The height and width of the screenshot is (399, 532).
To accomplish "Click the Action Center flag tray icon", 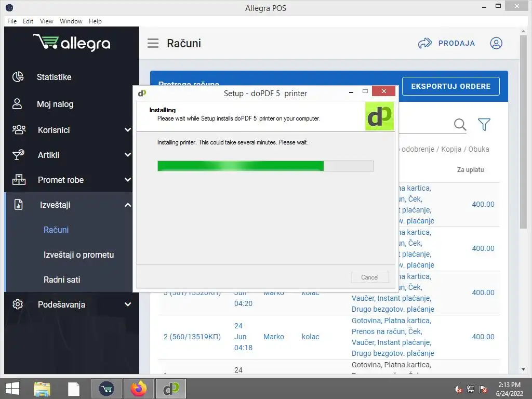I will [483, 389].
